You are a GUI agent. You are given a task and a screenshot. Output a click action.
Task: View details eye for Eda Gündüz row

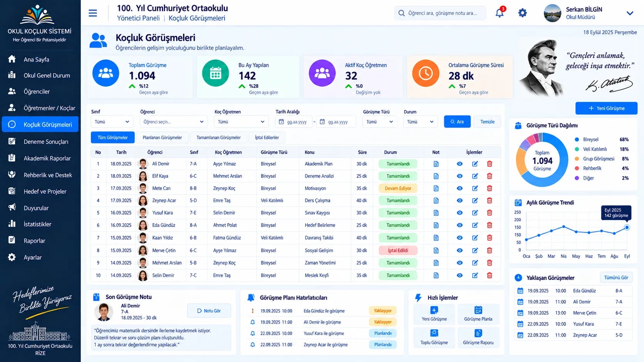460,225
